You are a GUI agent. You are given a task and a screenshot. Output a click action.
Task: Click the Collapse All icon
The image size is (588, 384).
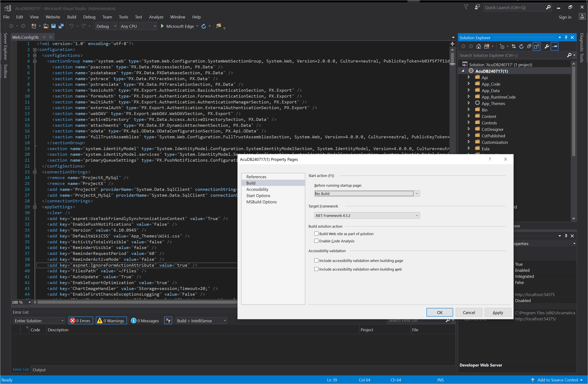[x=529, y=46]
